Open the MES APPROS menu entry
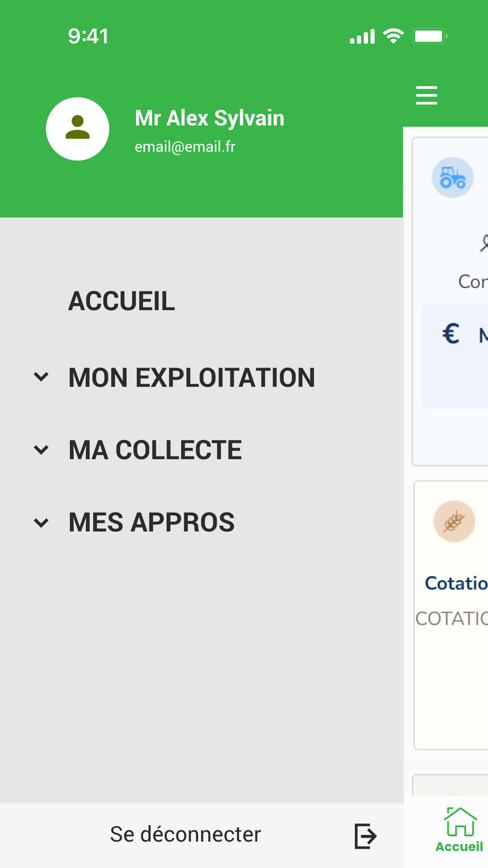 click(151, 522)
